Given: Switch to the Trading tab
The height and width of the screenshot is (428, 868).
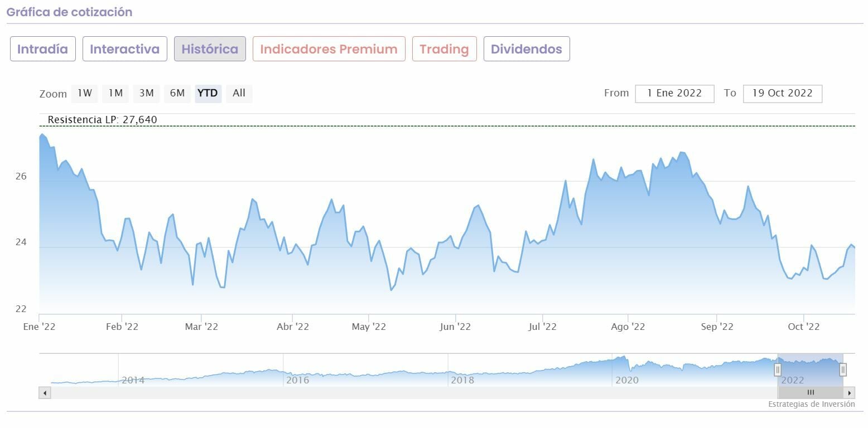Looking at the screenshot, I should (444, 49).
